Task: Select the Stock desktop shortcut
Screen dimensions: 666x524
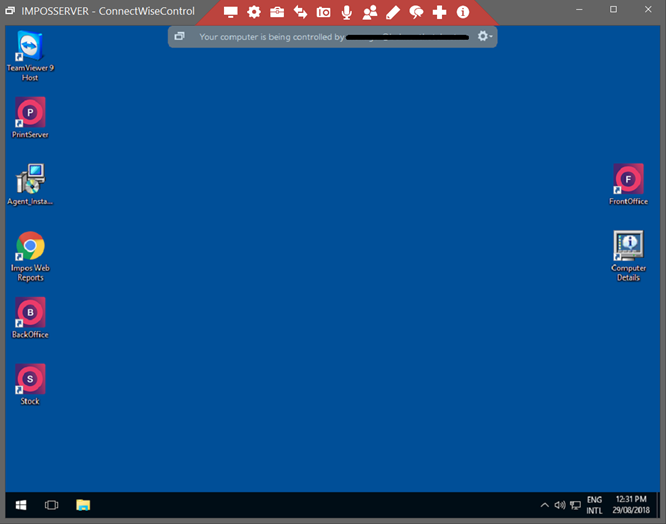Action: click(30, 384)
